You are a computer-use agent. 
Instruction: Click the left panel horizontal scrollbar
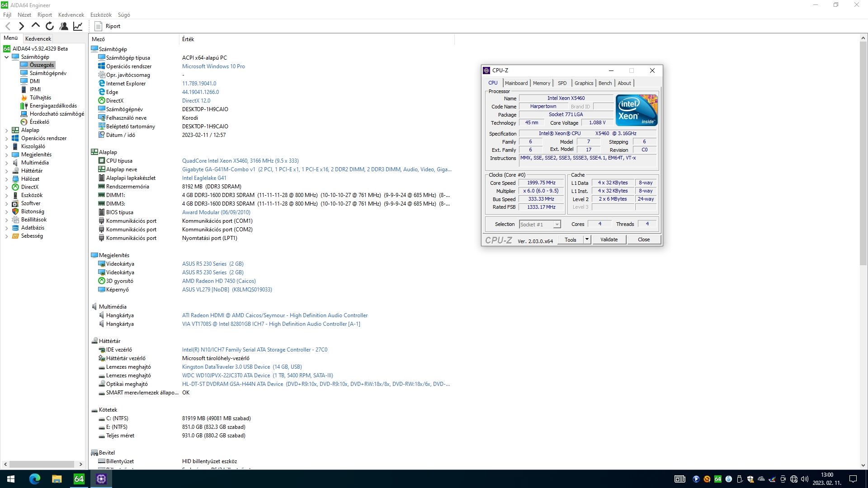pos(42,464)
